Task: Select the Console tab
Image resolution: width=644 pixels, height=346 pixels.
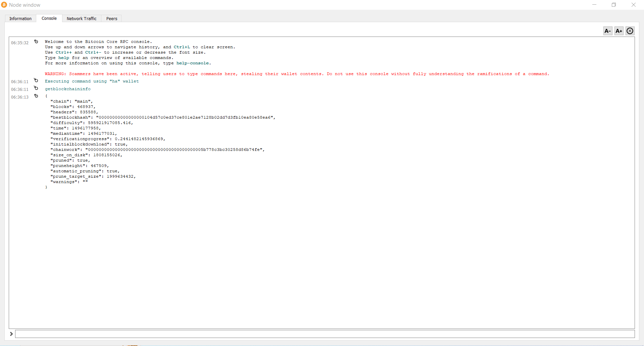Action: click(49, 18)
